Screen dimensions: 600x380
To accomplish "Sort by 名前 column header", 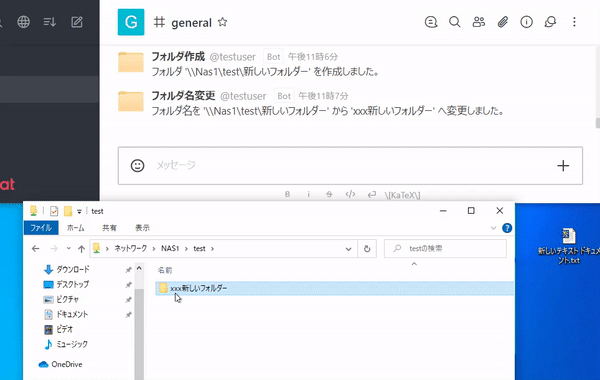I will [165, 270].
